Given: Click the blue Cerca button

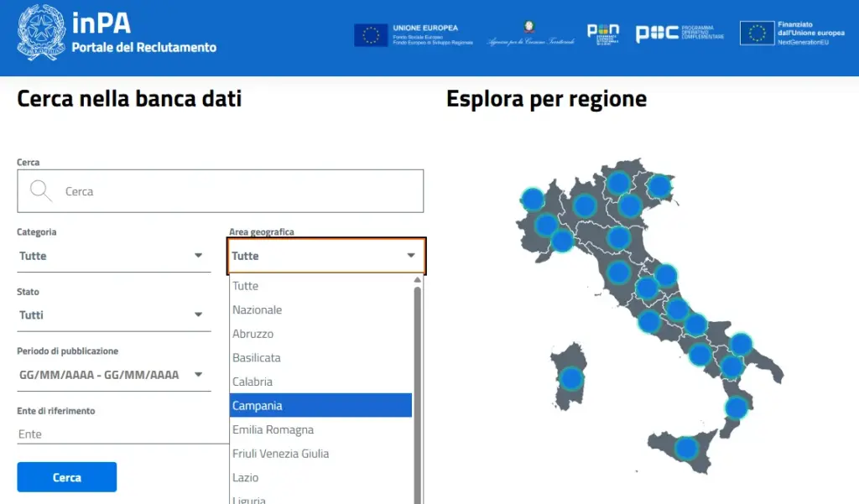Looking at the screenshot, I should coord(67,477).
